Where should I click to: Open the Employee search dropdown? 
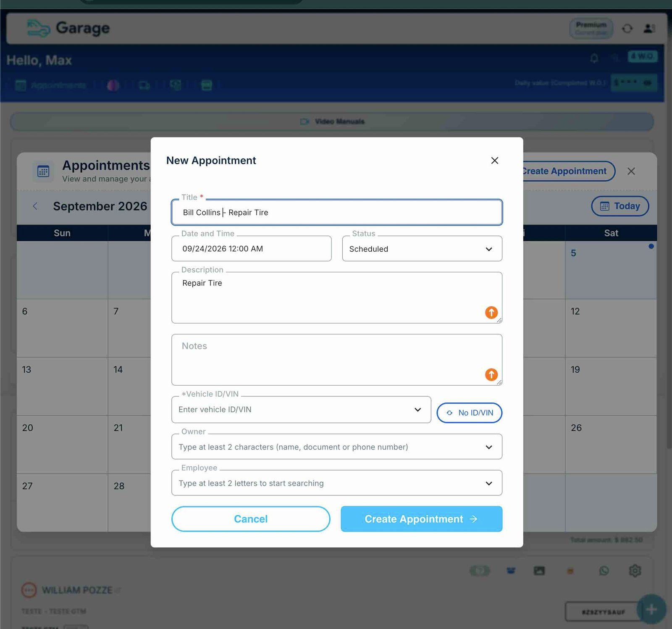[337, 483]
